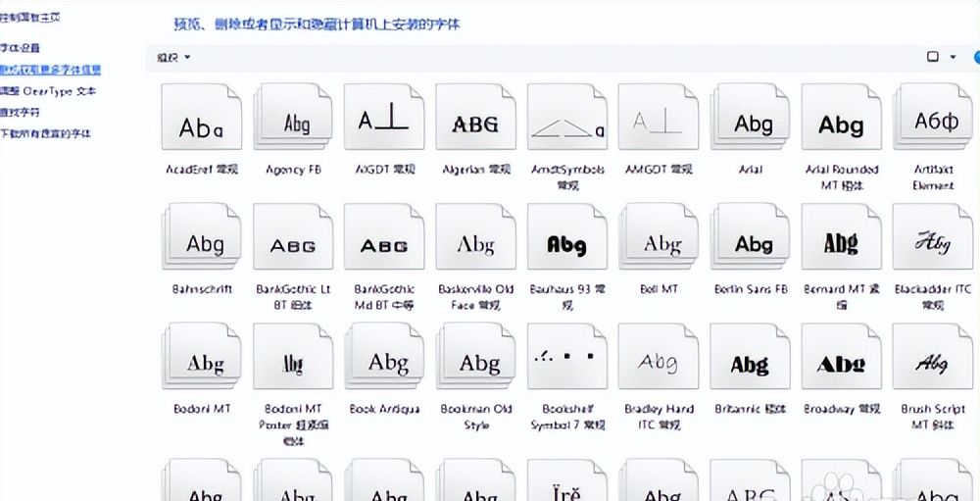The height and width of the screenshot is (501, 980).
Task: Select the Baskerville Old Face font icon
Action: pos(475,236)
